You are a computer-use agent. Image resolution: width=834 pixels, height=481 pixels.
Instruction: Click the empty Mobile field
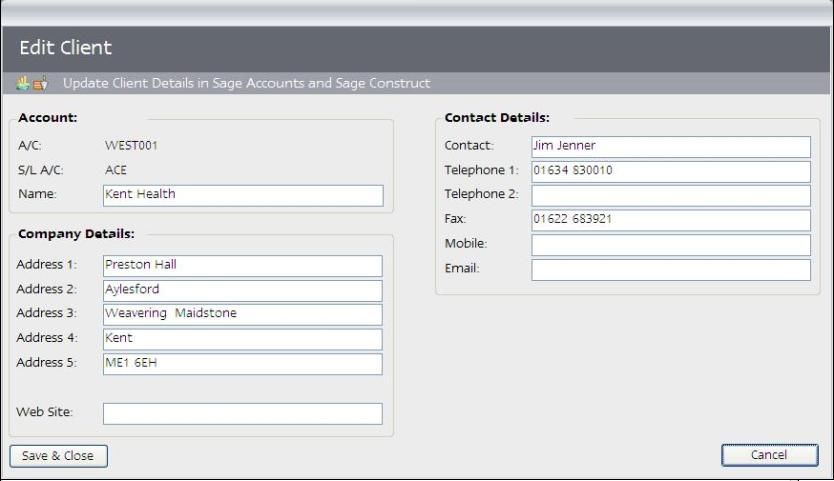670,245
